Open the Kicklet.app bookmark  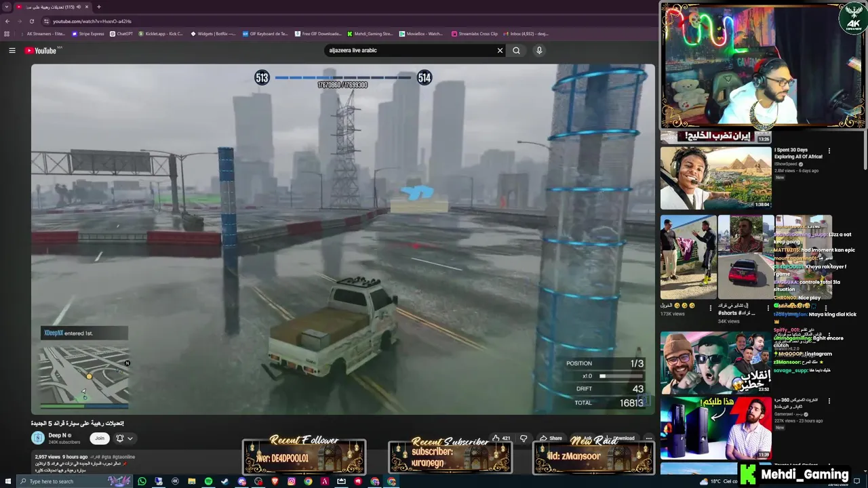pyautogui.click(x=161, y=33)
